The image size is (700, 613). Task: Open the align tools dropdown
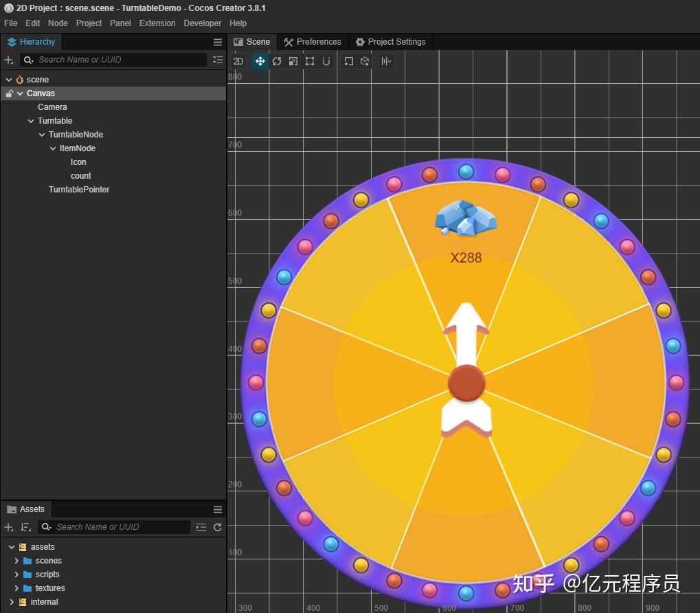[x=386, y=61]
